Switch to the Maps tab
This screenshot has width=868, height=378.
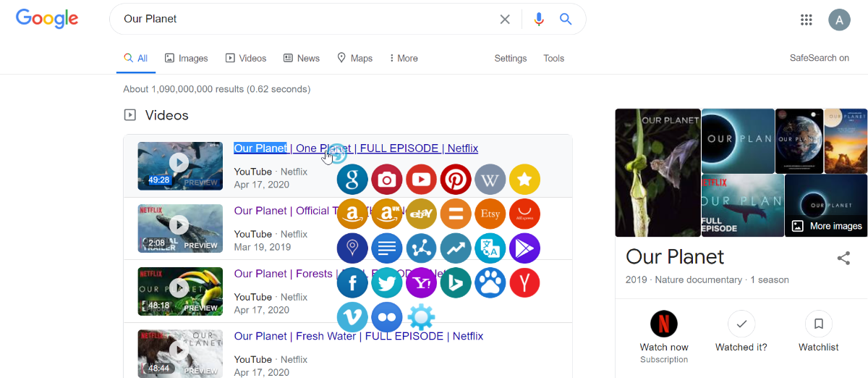[355, 58]
